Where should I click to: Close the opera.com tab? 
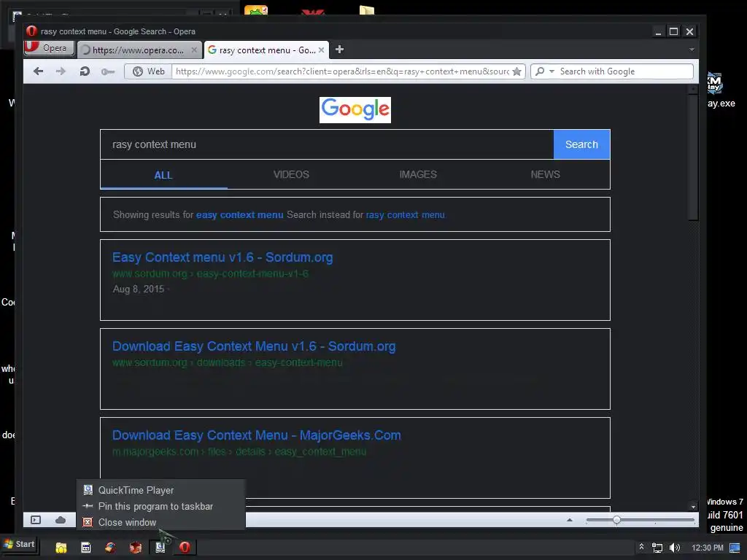(x=194, y=50)
